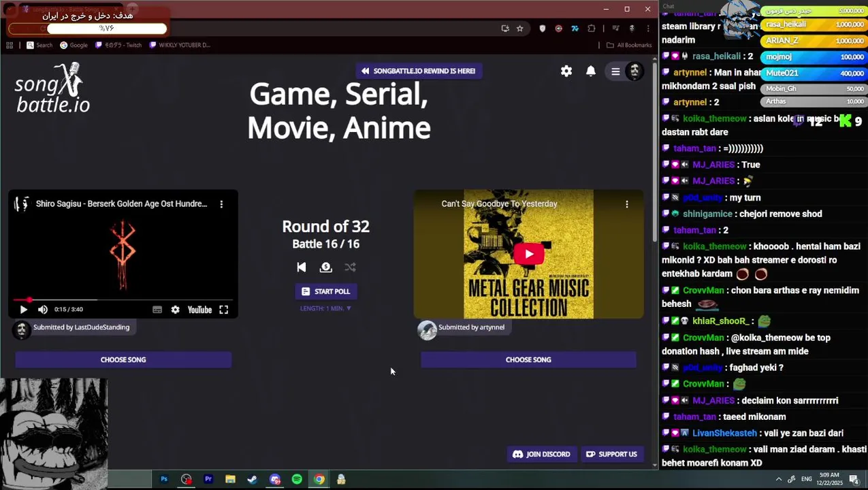Screen dimensions: 868x490
Task: Open the Chrome three-dot menu
Action: click(x=647, y=29)
